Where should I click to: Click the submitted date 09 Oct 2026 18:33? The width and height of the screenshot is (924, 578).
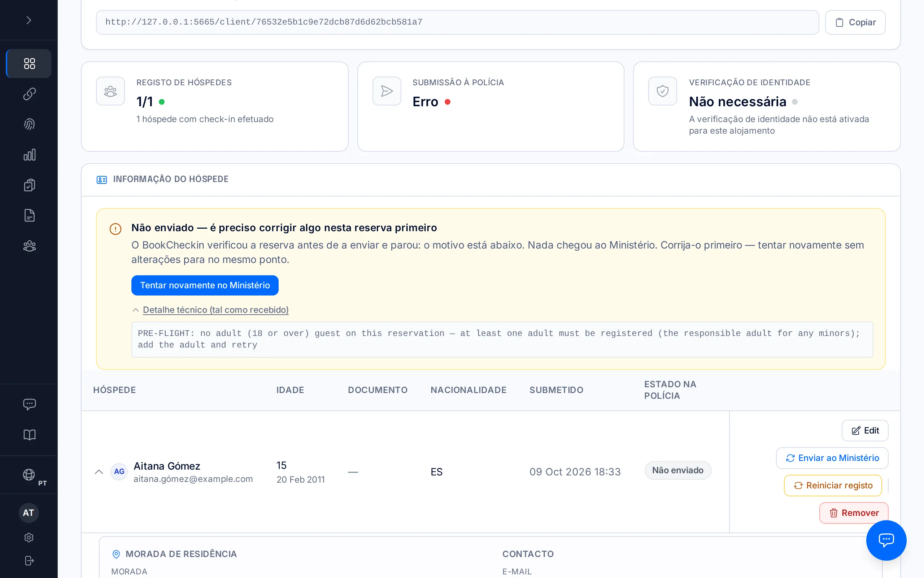(x=575, y=472)
